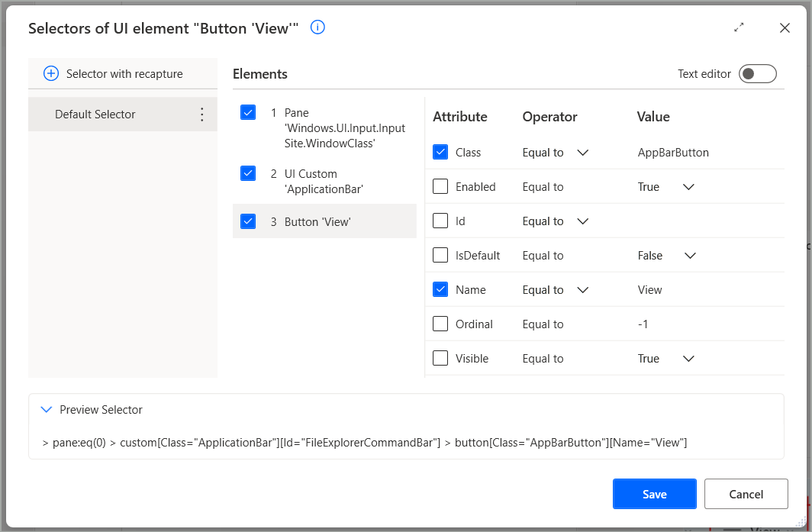The image size is (812, 532).
Task: Select the Default Selector entry
Action: pos(95,114)
